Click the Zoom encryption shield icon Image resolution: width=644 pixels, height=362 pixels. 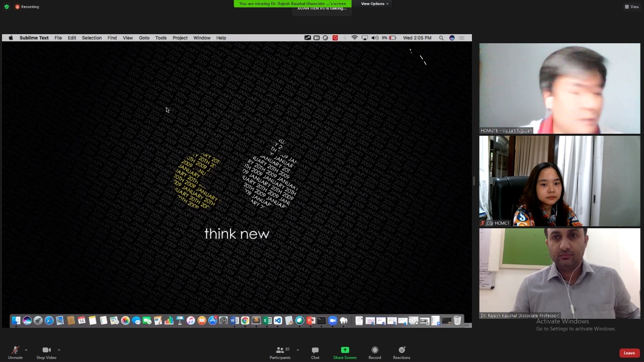(x=7, y=7)
